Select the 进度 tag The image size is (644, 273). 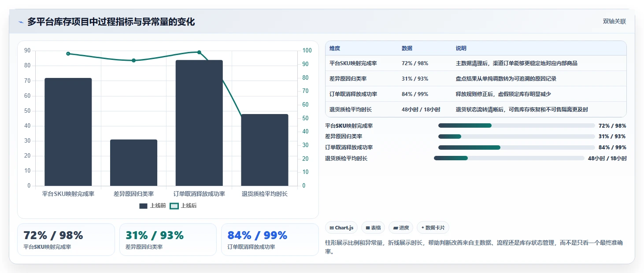[401, 228]
